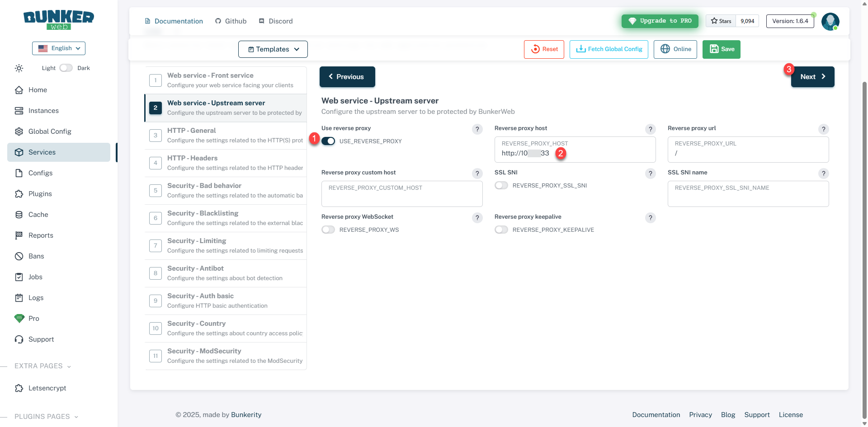Open the user avatar profile icon
Screen dimensions: 868x427
click(830, 21)
